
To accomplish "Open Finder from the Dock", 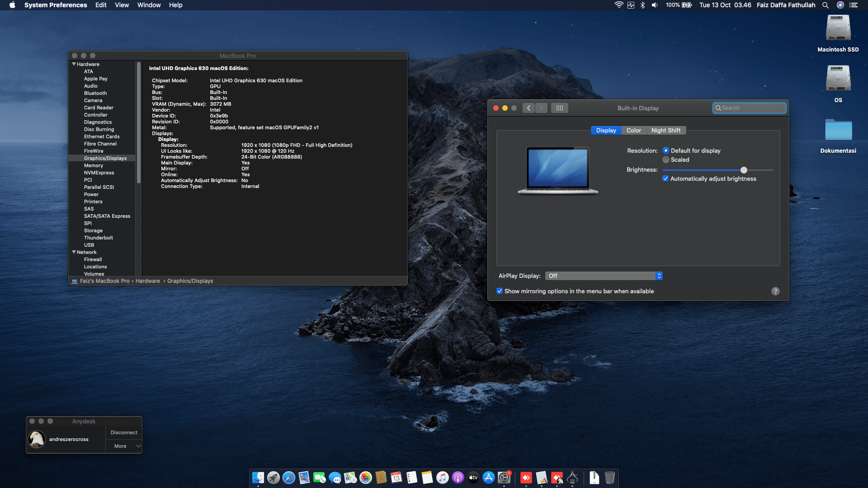I will coord(258,478).
